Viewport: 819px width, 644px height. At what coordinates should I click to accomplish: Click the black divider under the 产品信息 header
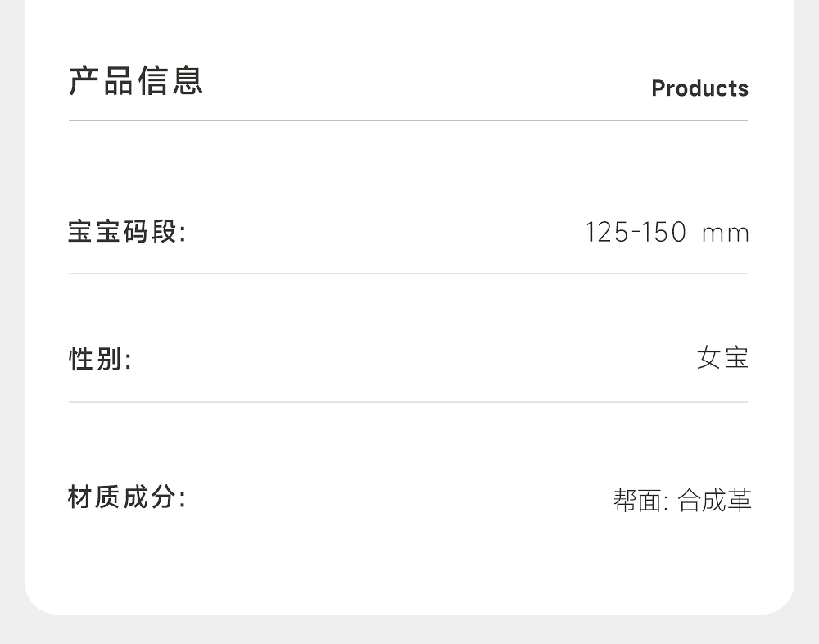[408, 120]
